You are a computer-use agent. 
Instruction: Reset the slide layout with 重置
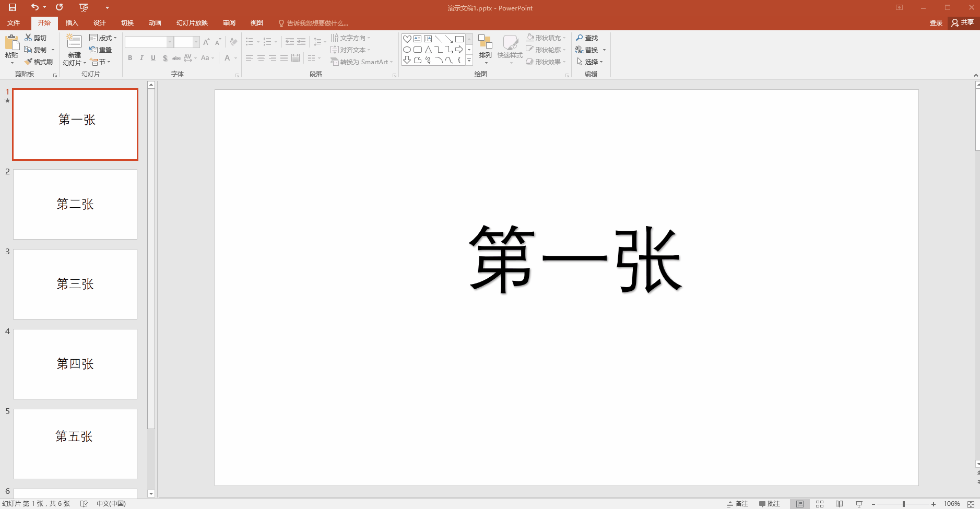coord(101,50)
